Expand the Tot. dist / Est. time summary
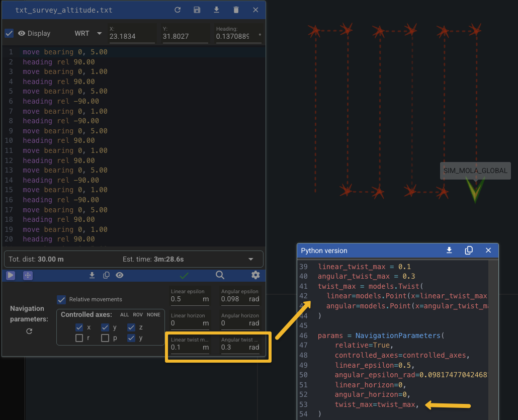Viewport: 518px width, 420px height. [250, 259]
